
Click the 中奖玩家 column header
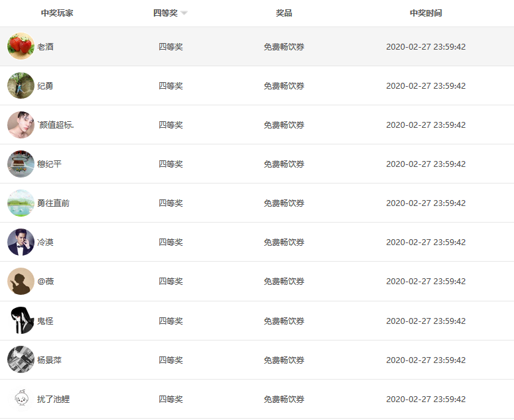[57, 13]
